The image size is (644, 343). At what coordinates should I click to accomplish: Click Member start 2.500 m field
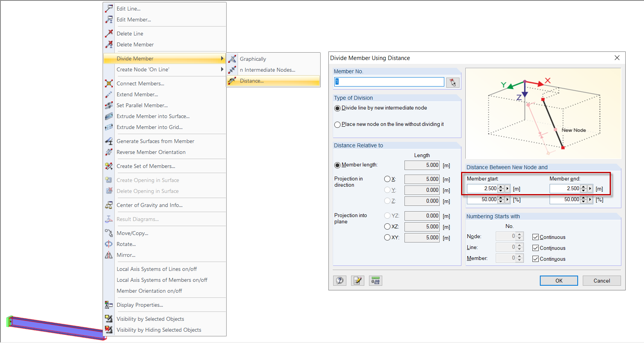pyautogui.click(x=482, y=189)
